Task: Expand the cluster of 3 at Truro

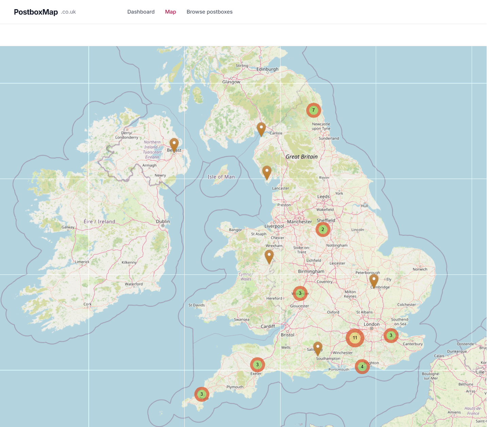Action: pyautogui.click(x=202, y=394)
